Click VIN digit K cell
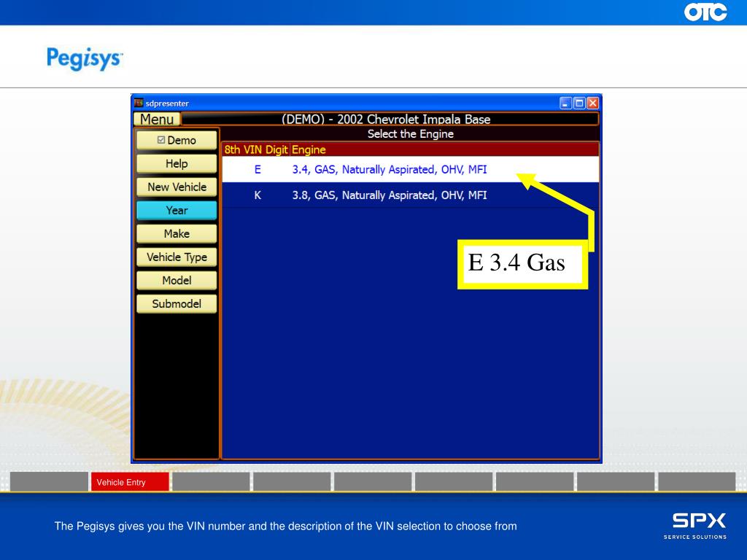This screenshot has height=560, width=747. point(258,195)
